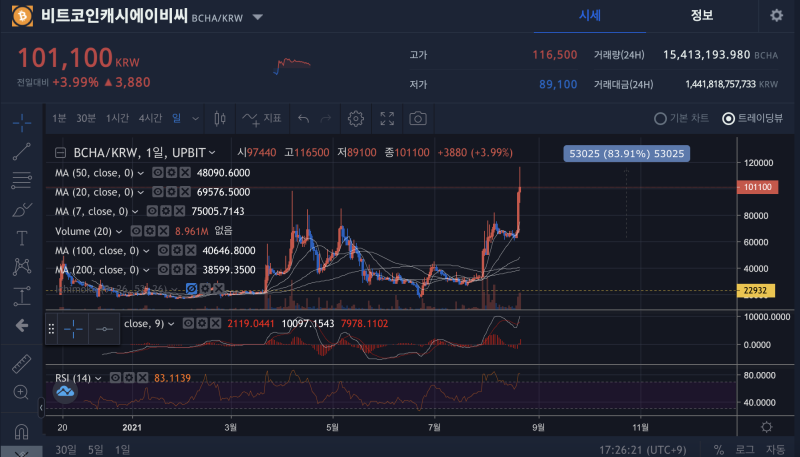Select the 1분 interval
The height and width of the screenshot is (457, 800).
click(x=59, y=118)
